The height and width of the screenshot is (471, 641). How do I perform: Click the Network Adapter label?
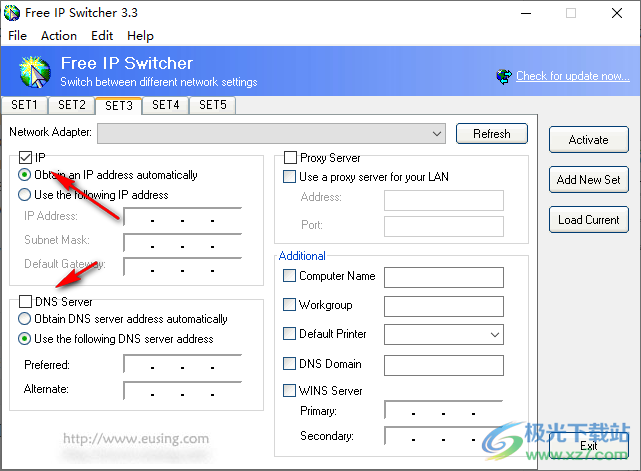[51, 132]
